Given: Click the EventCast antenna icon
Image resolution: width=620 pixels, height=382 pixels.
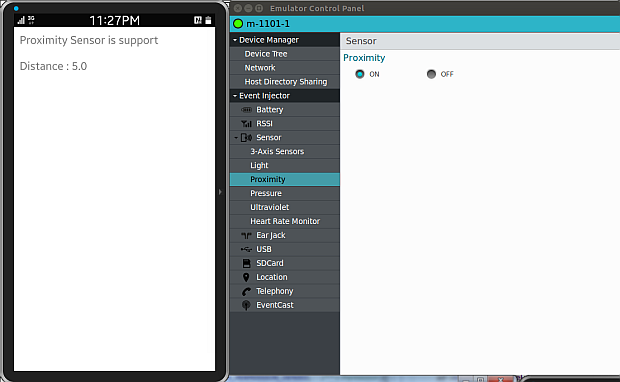Looking at the screenshot, I should (x=246, y=305).
